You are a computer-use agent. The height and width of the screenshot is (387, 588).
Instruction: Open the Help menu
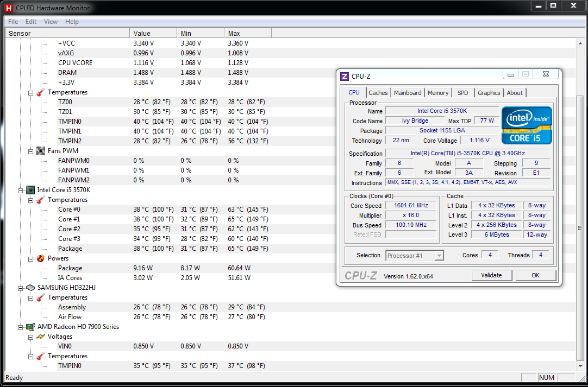click(72, 22)
